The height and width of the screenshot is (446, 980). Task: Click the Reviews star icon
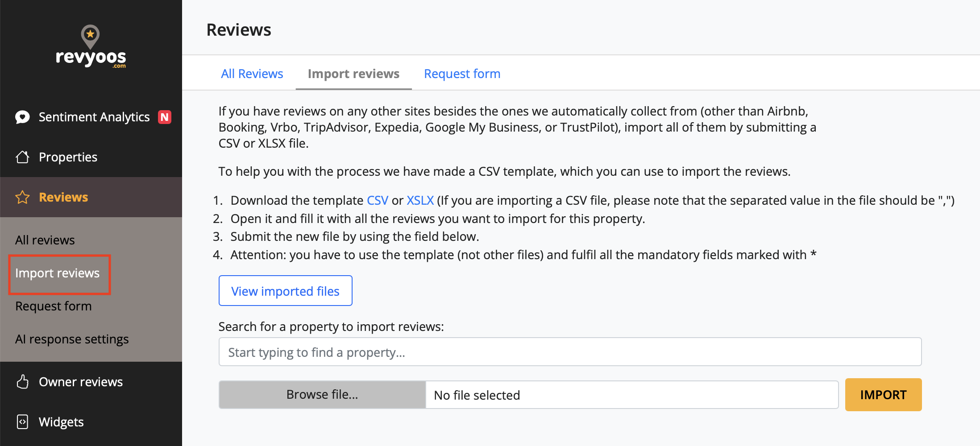(22, 197)
